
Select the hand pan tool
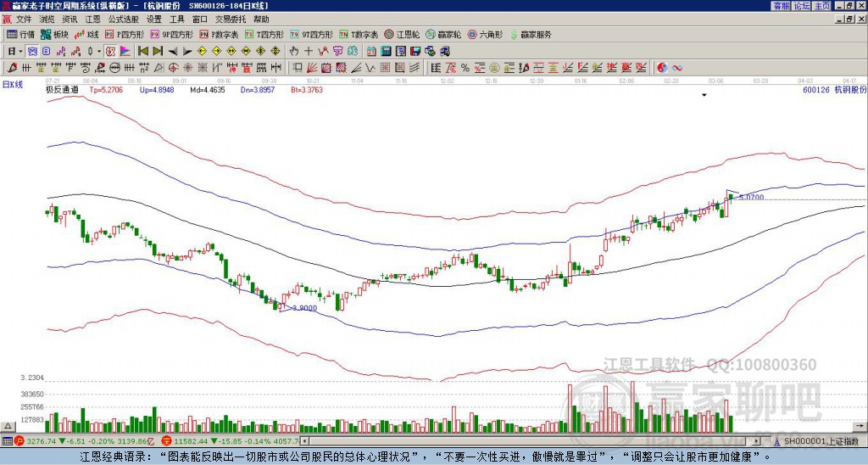pos(294,51)
